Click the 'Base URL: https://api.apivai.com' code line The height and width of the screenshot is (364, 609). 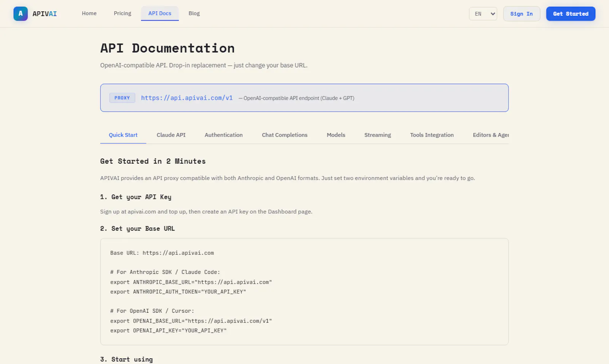[162, 253]
